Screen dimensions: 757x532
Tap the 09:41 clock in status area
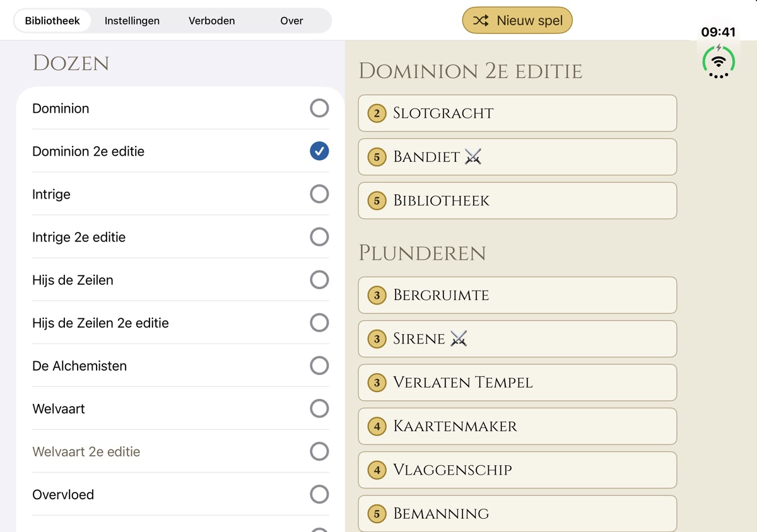tap(719, 32)
